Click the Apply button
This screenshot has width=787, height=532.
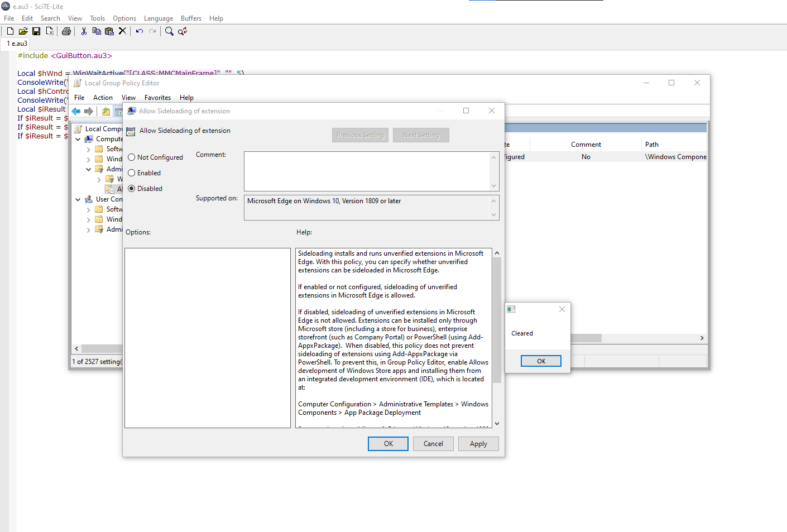(478, 444)
